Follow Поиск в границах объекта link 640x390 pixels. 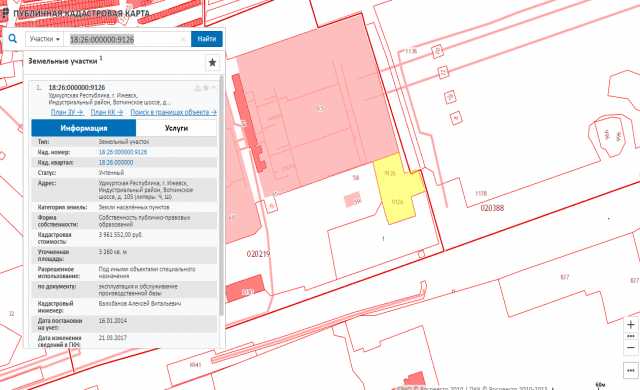173,112
